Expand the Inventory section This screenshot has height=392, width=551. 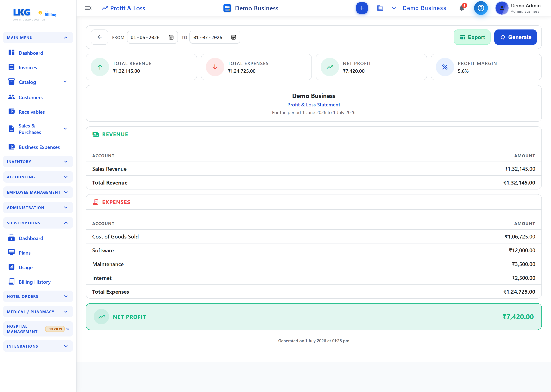pos(38,162)
